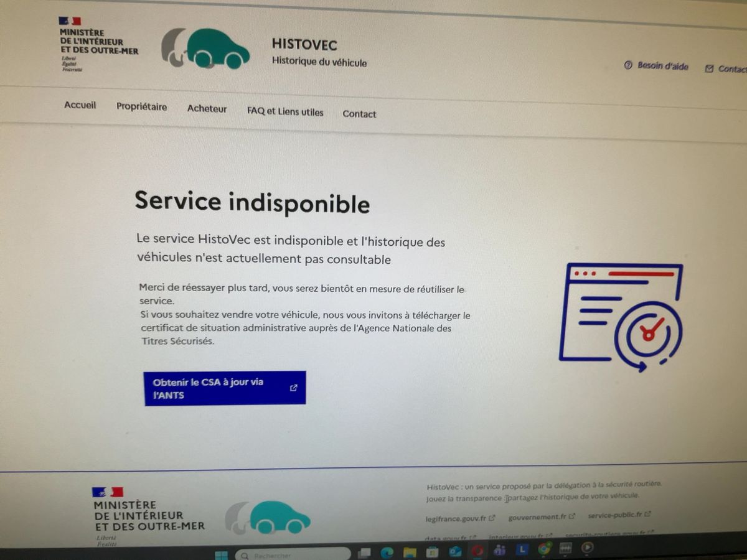Open the Windows Start menu
Viewport: 747px width, 560px height.
coord(222,555)
